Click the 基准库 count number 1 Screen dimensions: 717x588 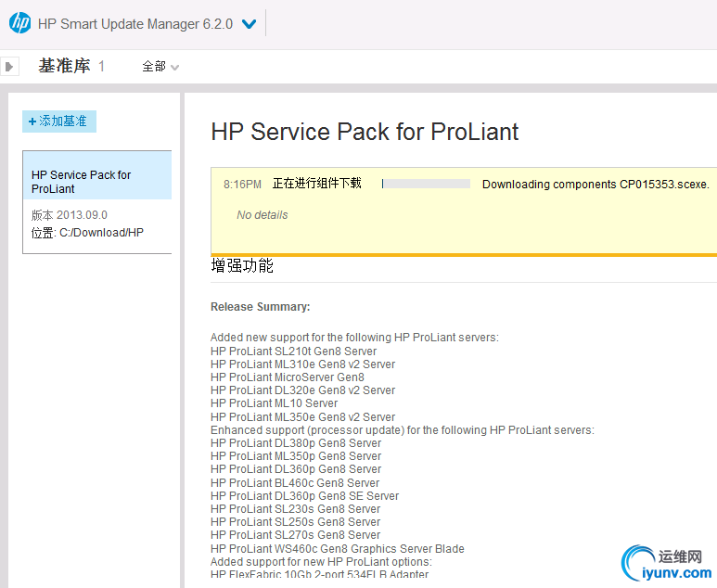pos(101,66)
